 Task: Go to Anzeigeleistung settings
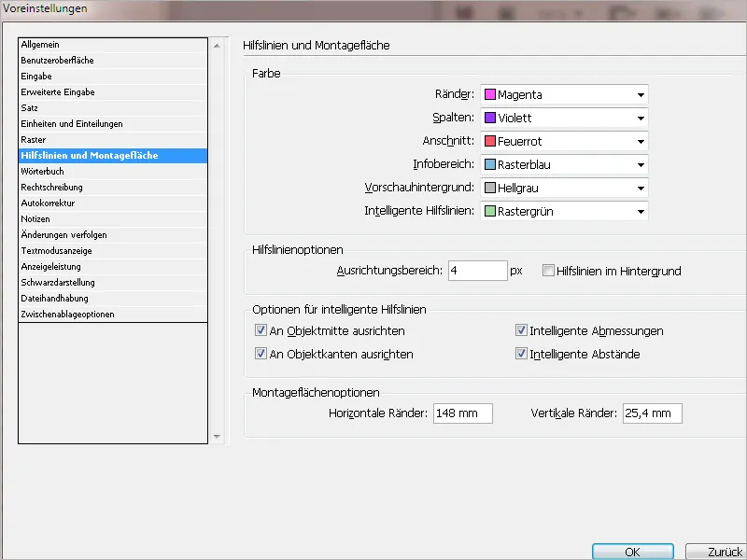pos(113,267)
